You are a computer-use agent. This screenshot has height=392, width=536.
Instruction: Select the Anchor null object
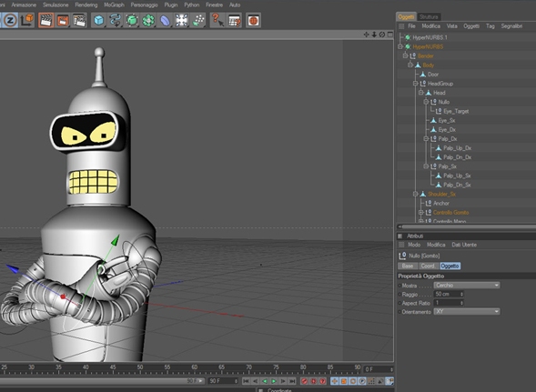coord(441,204)
